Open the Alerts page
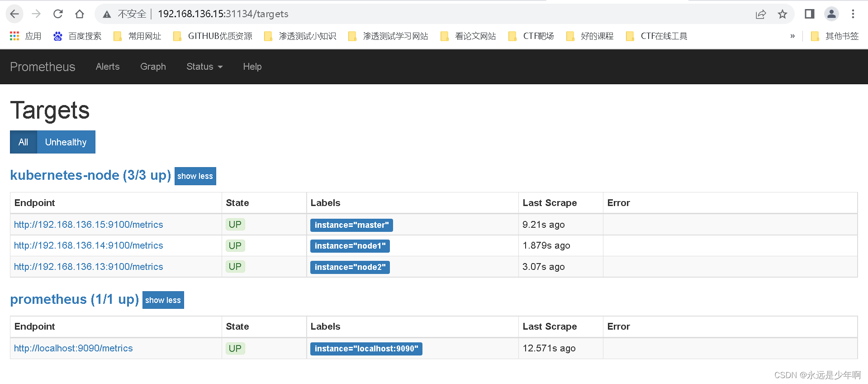The height and width of the screenshot is (384, 868). click(108, 67)
